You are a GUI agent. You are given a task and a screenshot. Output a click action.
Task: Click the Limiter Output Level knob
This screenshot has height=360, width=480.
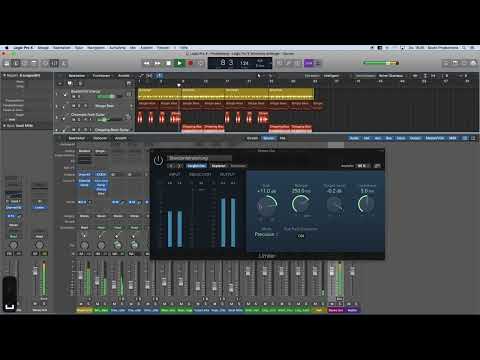[x=334, y=205]
